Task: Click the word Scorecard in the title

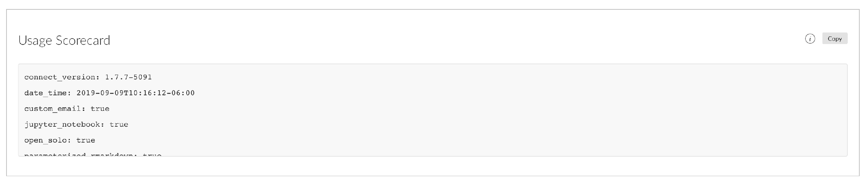Action: [x=82, y=40]
